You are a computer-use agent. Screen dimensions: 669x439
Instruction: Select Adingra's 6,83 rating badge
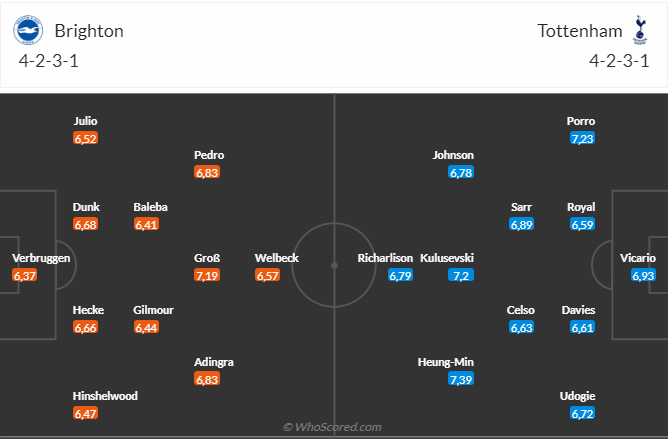point(207,379)
